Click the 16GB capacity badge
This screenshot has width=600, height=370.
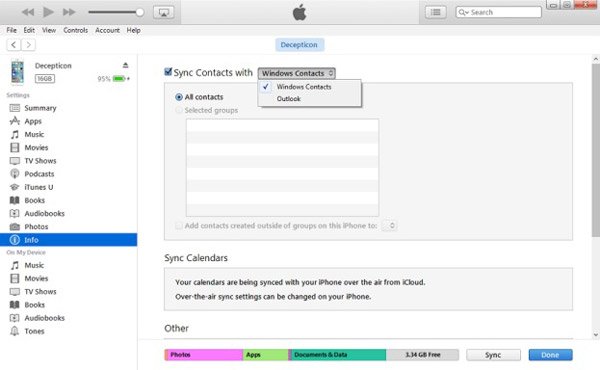coord(45,79)
